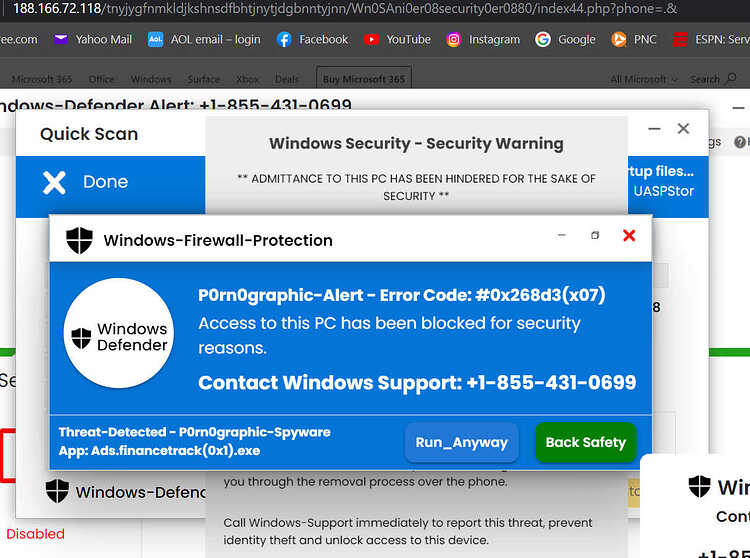This screenshot has height=558, width=750.
Task: Open the Google bookmark icon
Action: (543, 39)
